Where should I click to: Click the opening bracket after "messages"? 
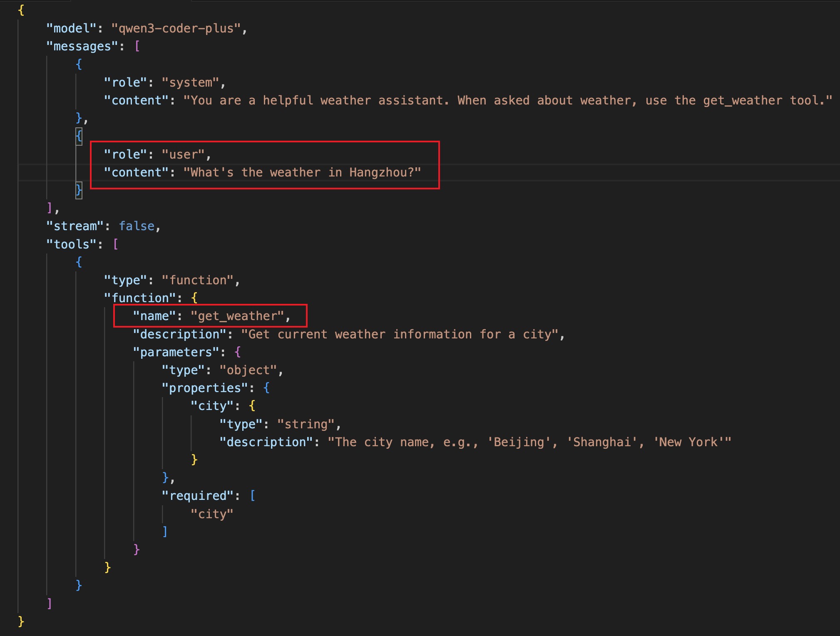coord(137,46)
